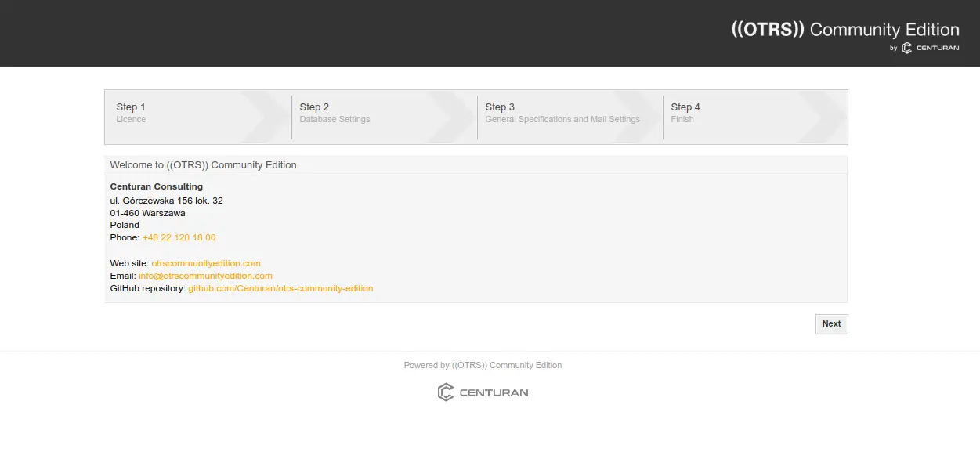Click the Next button
980x459 pixels.
(831, 323)
